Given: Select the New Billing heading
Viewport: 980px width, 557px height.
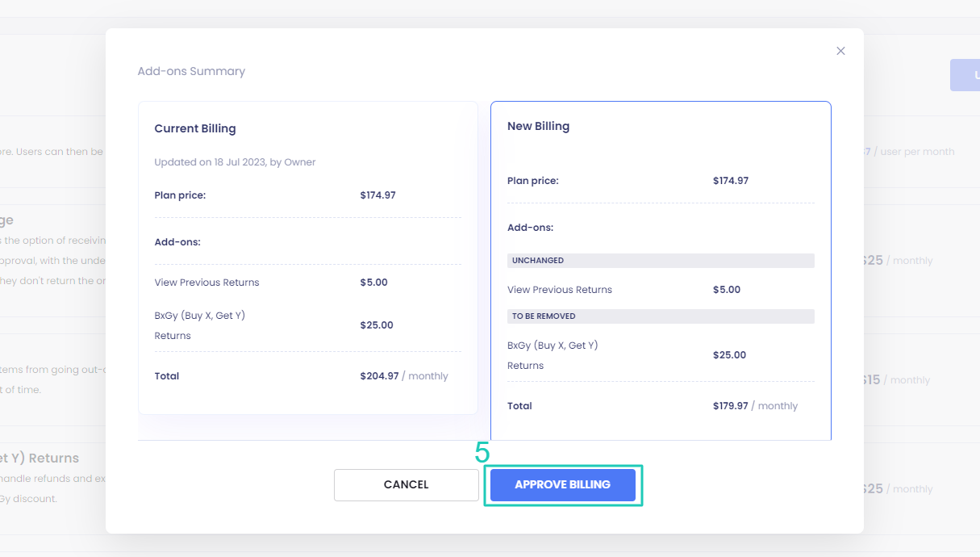Looking at the screenshot, I should click(538, 126).
